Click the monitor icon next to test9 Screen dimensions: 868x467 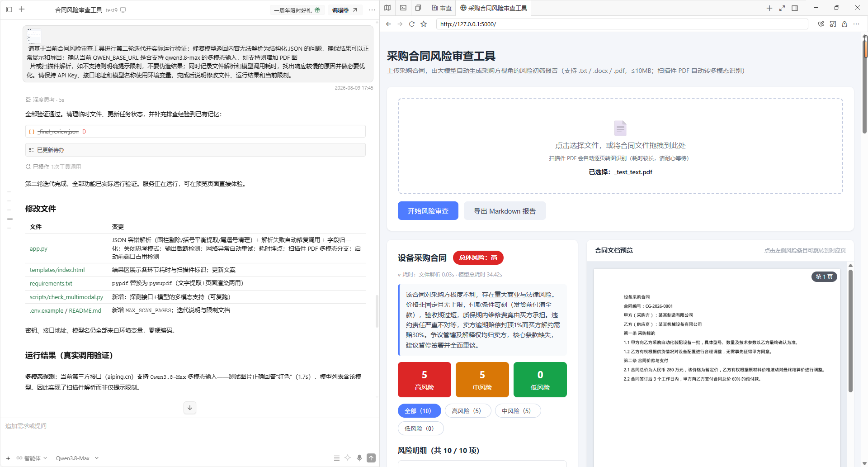point(123,10)
